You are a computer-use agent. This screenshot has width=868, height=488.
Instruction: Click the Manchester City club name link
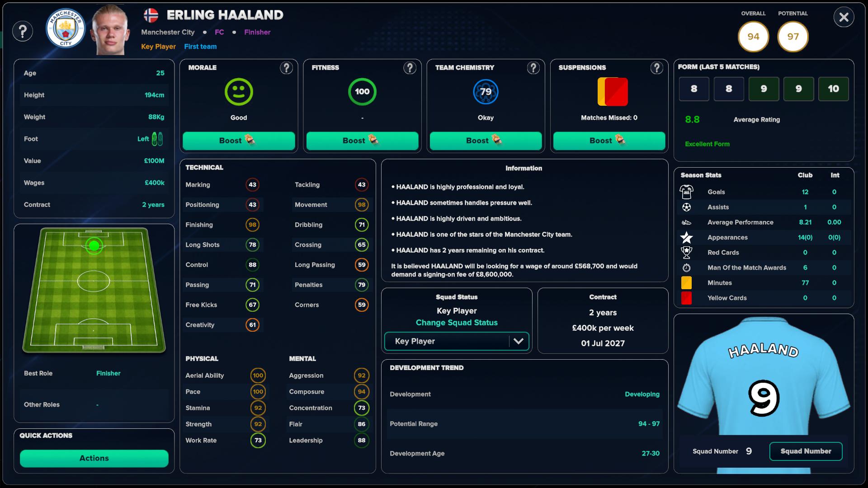[168, 32]
